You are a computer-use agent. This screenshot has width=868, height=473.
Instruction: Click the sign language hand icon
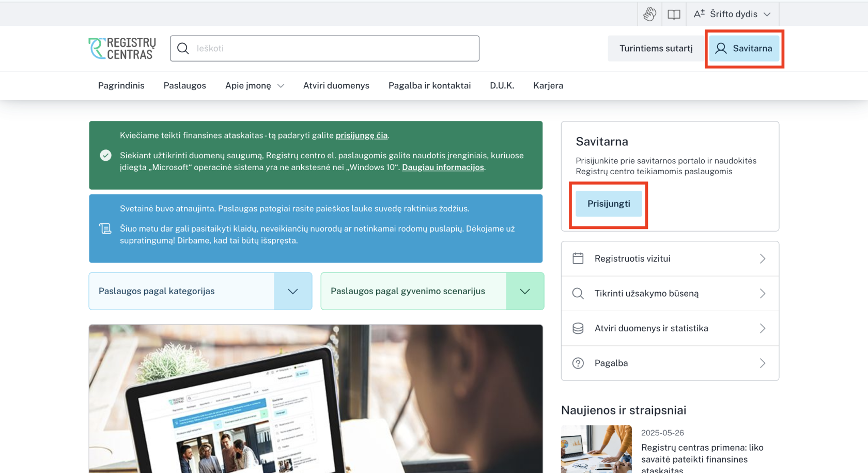(x=650, y=14)
